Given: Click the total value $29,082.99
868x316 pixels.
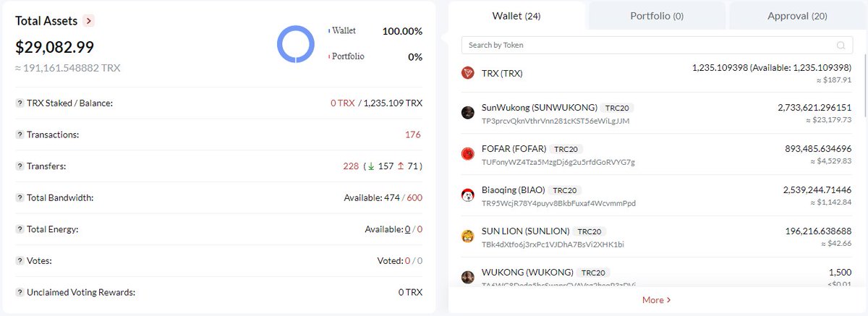Looking at the screenshot, I should click(55, 48).
